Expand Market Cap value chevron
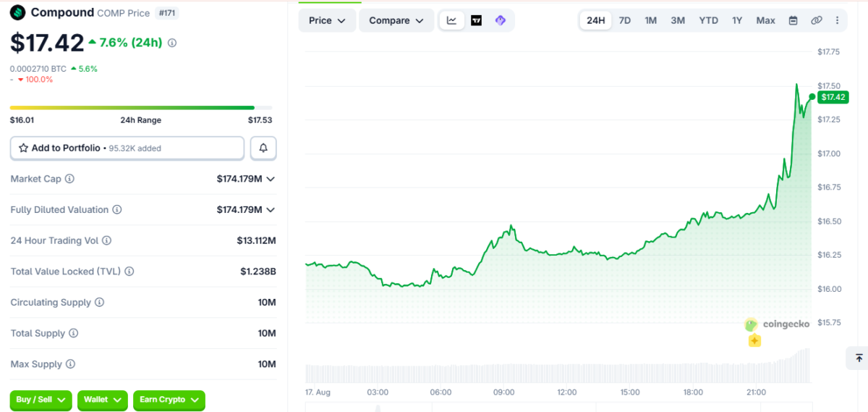 coord(271,179)
